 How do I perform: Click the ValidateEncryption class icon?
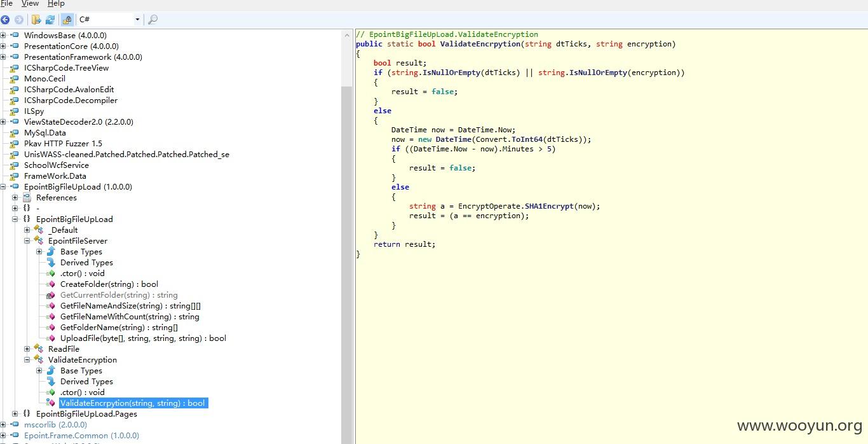pyautogui.click(x=39, y=360)
